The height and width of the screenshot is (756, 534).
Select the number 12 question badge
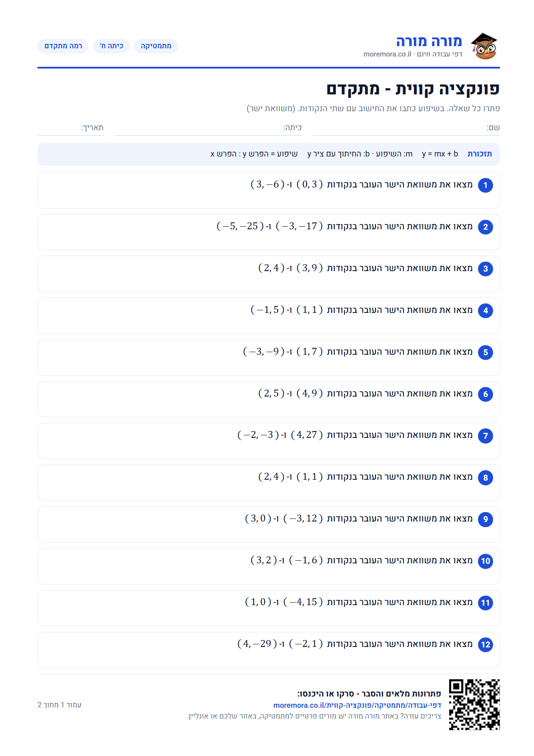click(x=485, y=645)
